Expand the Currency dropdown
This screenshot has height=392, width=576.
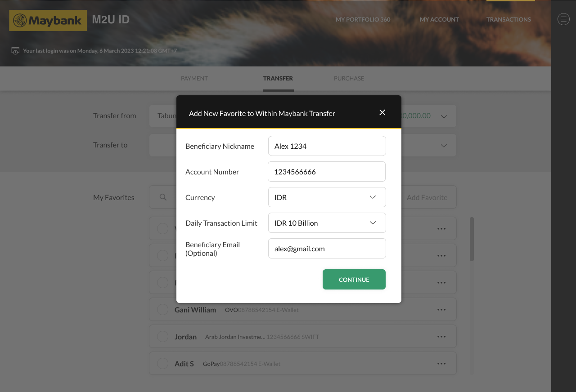click(x=372, y=197)
